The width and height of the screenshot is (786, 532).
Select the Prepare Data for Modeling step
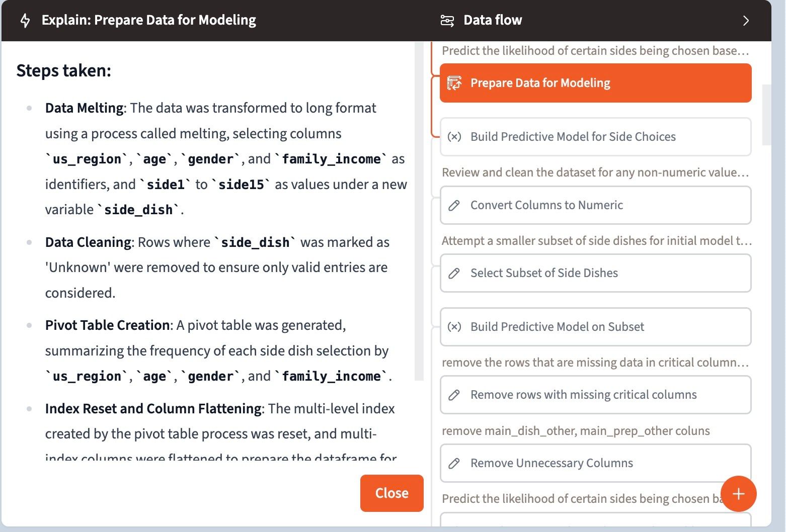point(595,83)
